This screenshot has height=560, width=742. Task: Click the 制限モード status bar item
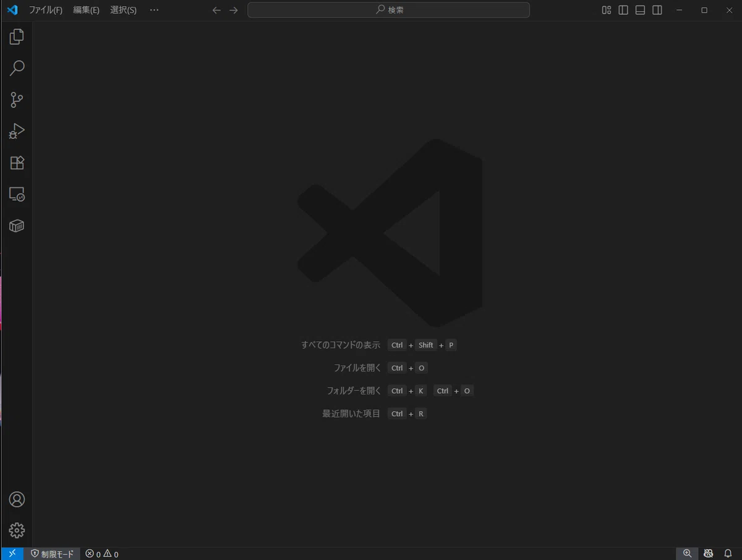coord(52,554)
